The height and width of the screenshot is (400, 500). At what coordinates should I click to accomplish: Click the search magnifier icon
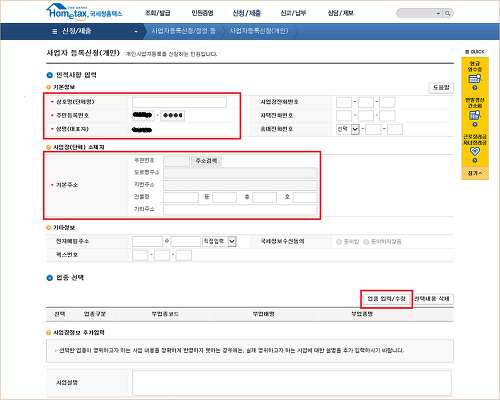pos(448,13)
